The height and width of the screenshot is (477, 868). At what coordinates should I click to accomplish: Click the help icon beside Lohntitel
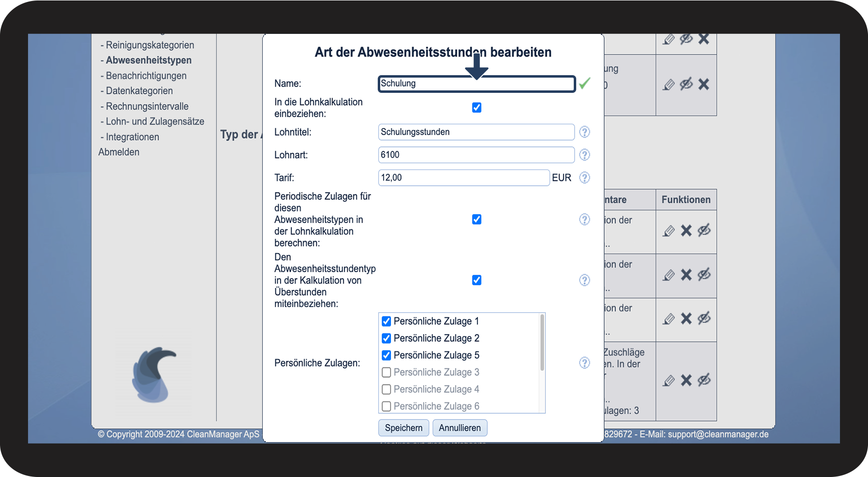(584, 132)
